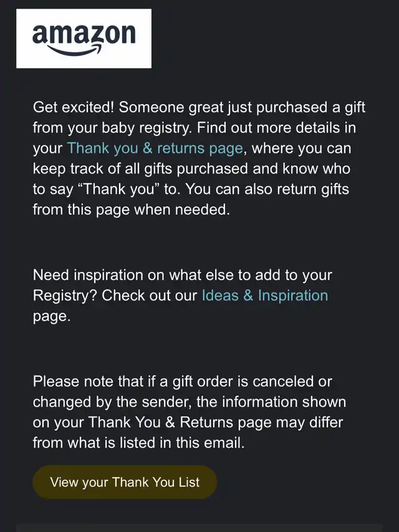The height and width of the screenshot is (532, 399).
Task: Click the line 'from this page when needed.'
Action: (x=132, y=210)
